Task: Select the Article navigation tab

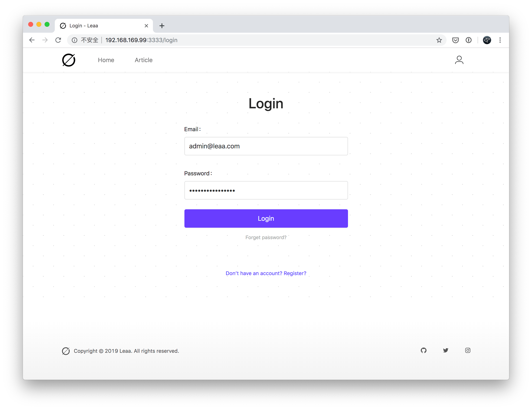Action: (x=144, y=60)
